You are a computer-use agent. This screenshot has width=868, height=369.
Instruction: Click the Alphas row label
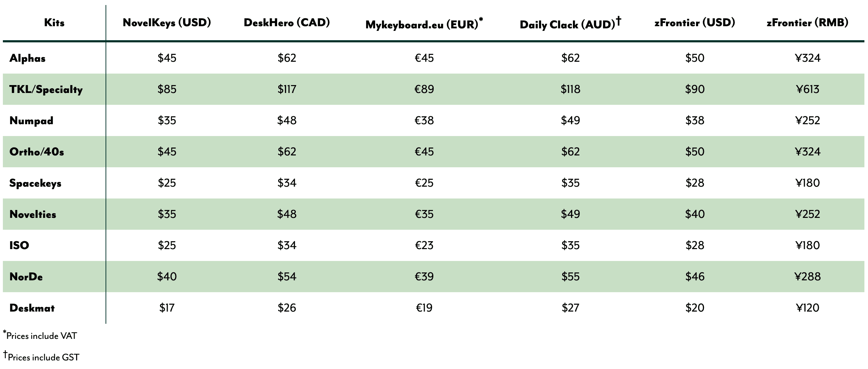click(x=28, y=58)
